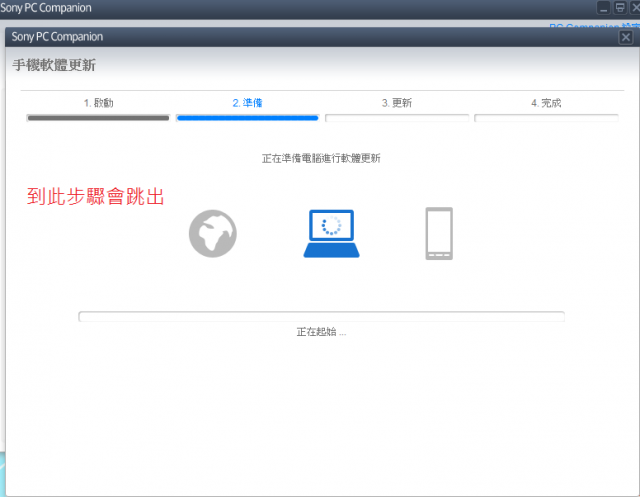Screen dimensions: 640x497
Task: Click the empty step 4 progress bar
Action: point(546,118)
